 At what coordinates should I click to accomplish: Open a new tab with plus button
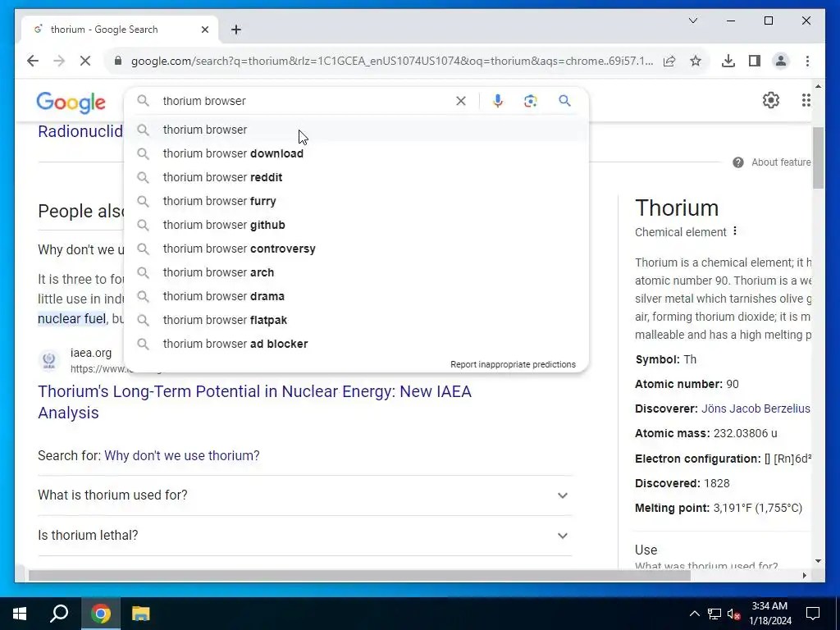coord(236,30)
